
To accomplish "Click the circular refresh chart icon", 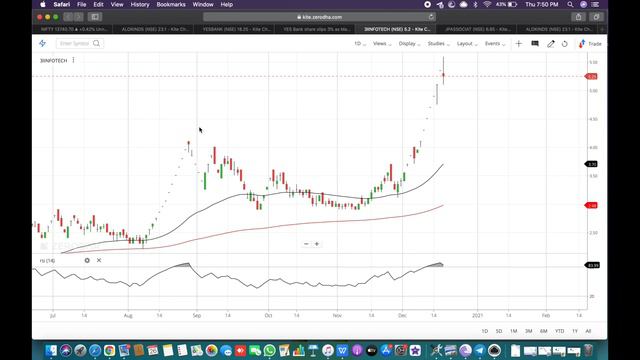I will 564,44.
